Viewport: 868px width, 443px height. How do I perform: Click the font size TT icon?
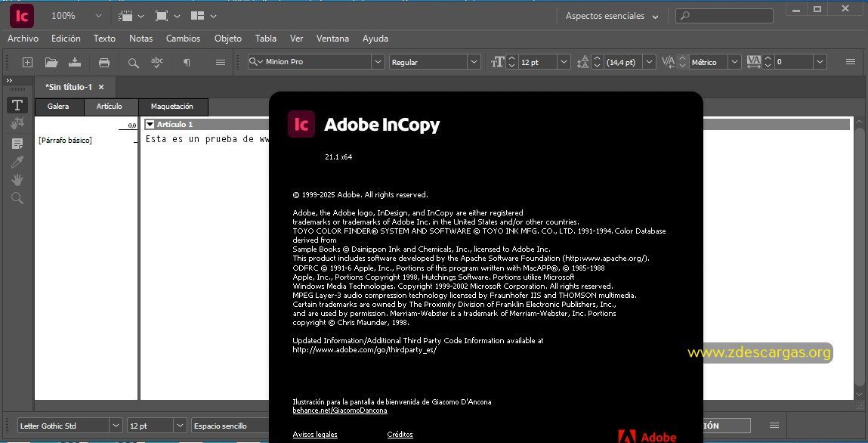(x=497, y=62)
